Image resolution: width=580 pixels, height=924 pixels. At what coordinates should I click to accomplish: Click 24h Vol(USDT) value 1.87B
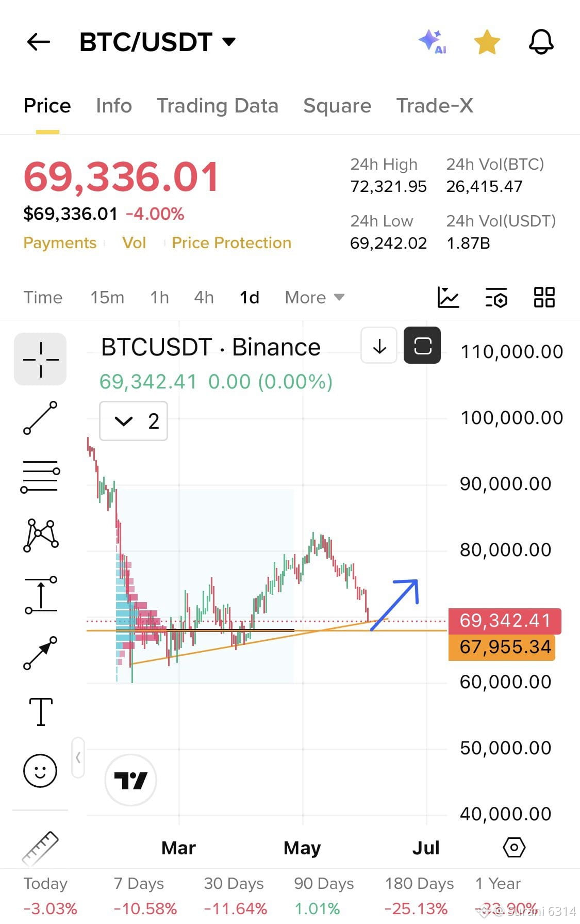(468, 243)
